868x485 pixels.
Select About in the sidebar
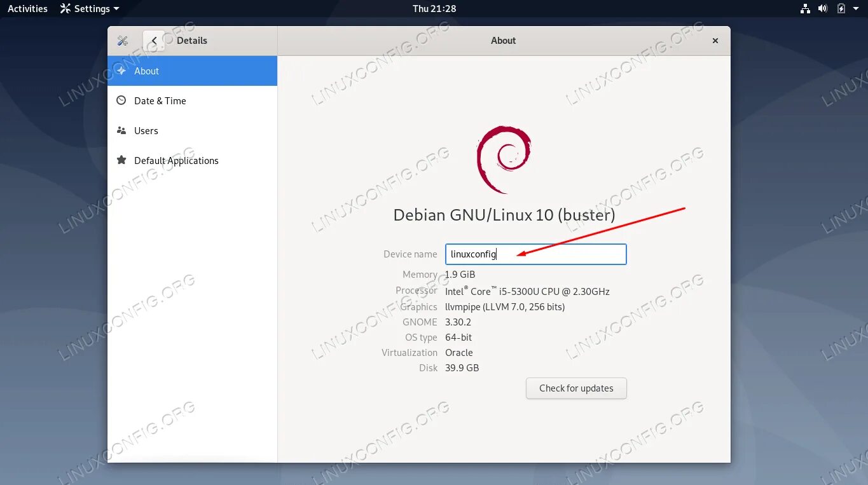192,71
